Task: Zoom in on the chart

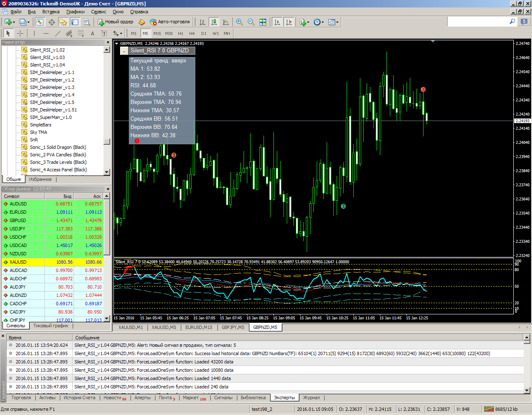Action: point(239,22)
